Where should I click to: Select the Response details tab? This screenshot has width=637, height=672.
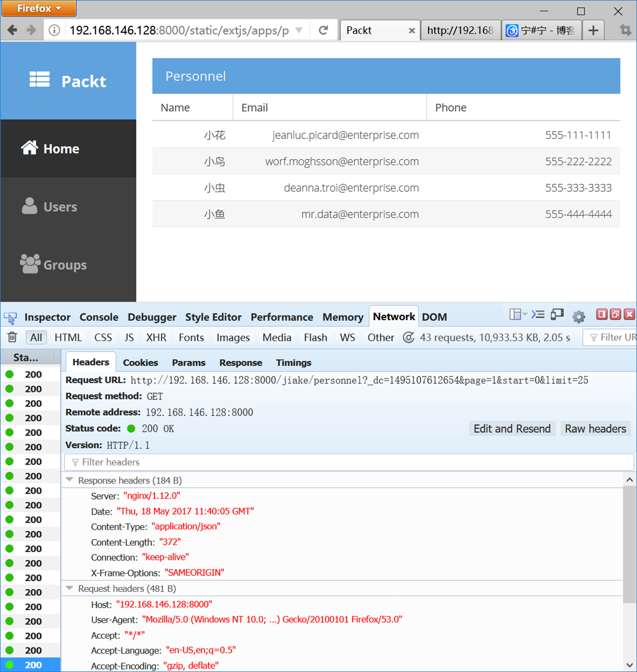pos(241,363)
